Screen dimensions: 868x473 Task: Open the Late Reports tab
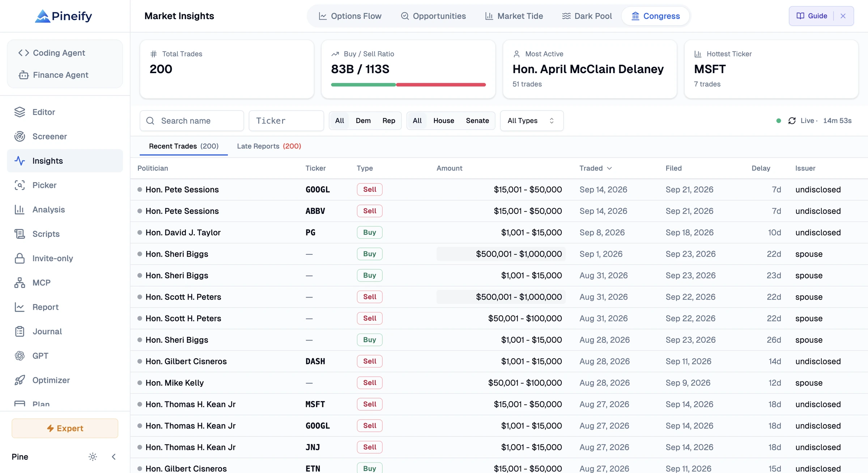tap(269, 146)
